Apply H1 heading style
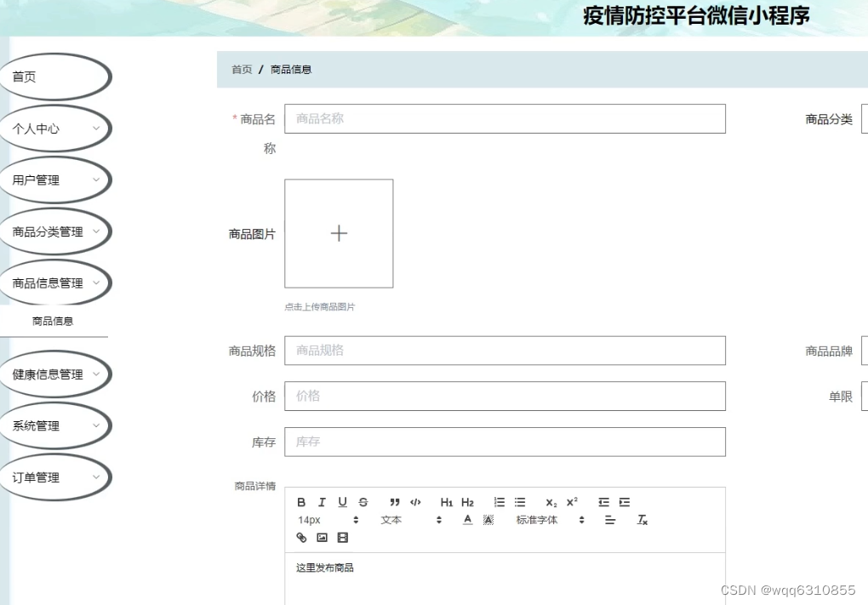This screenshot has width=868, height=605. coord(447,502)
